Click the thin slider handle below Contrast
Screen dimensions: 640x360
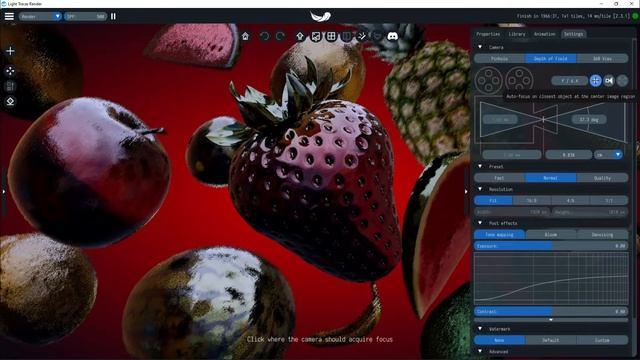(x=551, y=320)
